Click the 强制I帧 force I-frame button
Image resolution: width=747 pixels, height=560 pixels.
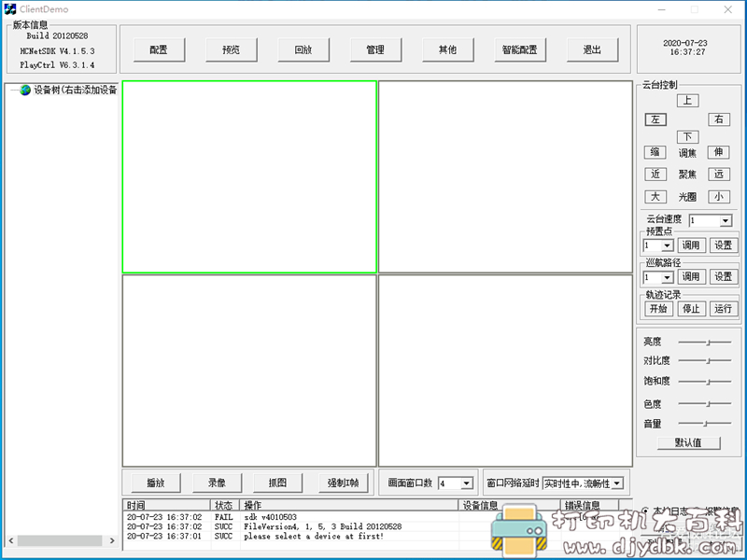344,483
